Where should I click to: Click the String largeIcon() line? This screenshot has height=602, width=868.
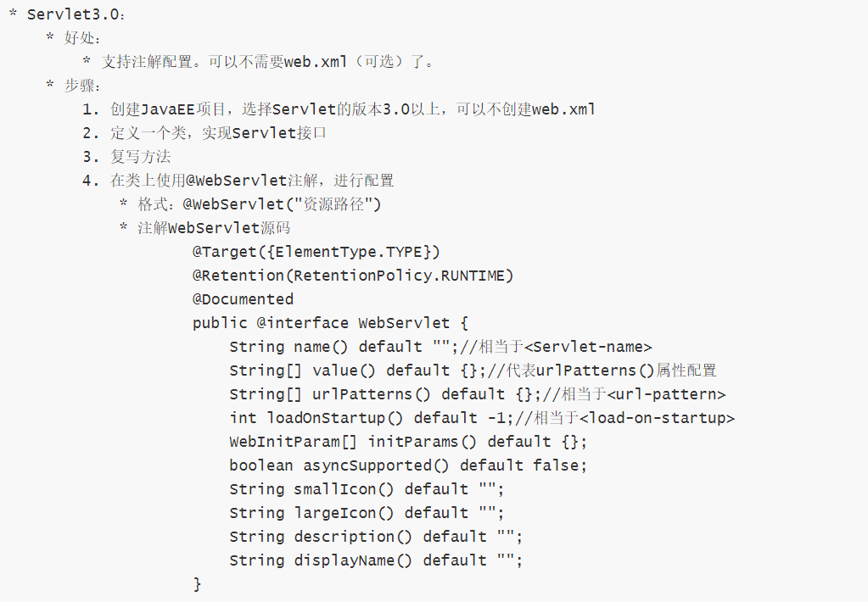(x=367, y=514)
